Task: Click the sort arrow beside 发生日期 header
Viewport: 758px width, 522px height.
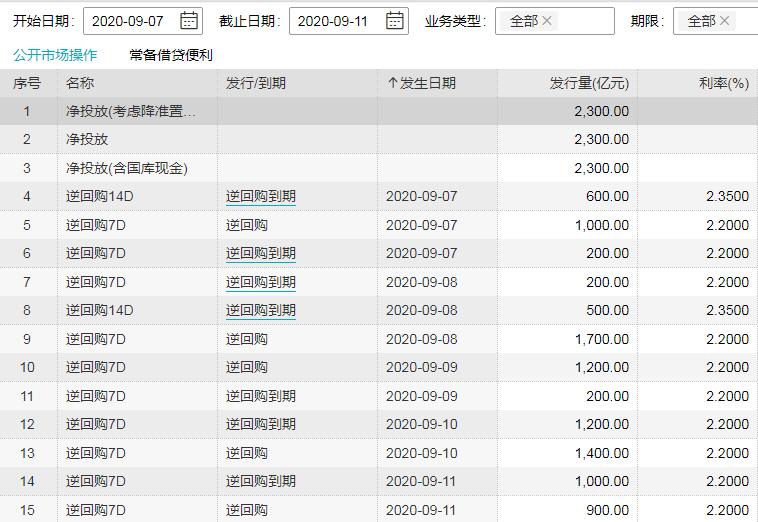Action: click(392, 84)
